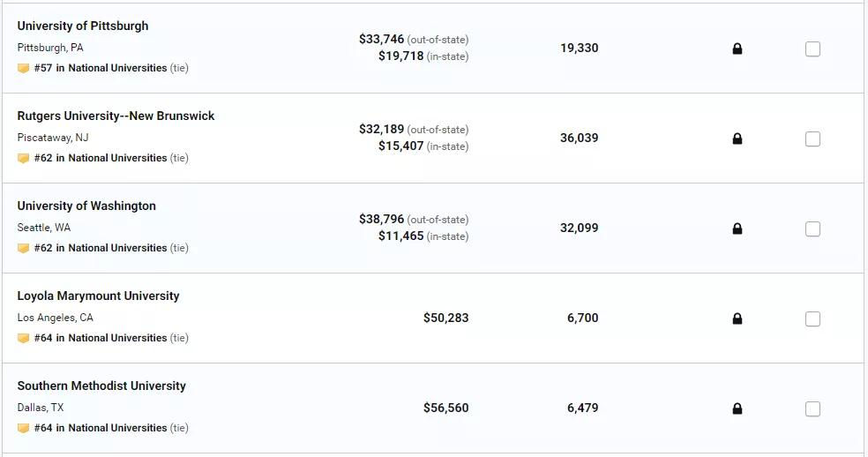Tick the compare checkbox for Rutgers University
Image resolution: width=868 pixels, height=457 pixels.
click(812, 139)
